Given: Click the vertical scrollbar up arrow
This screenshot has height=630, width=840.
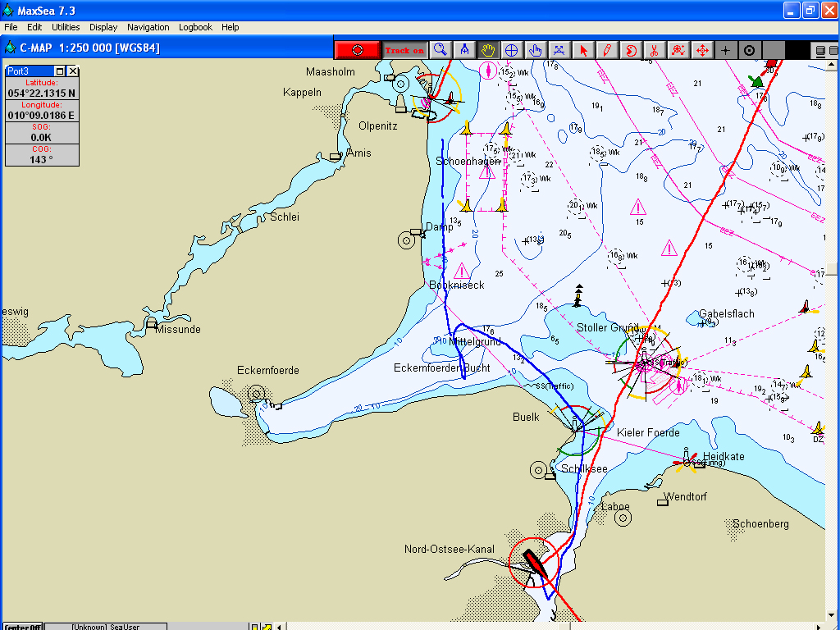Looking at the screenshot, I should (x=832, y=66).
